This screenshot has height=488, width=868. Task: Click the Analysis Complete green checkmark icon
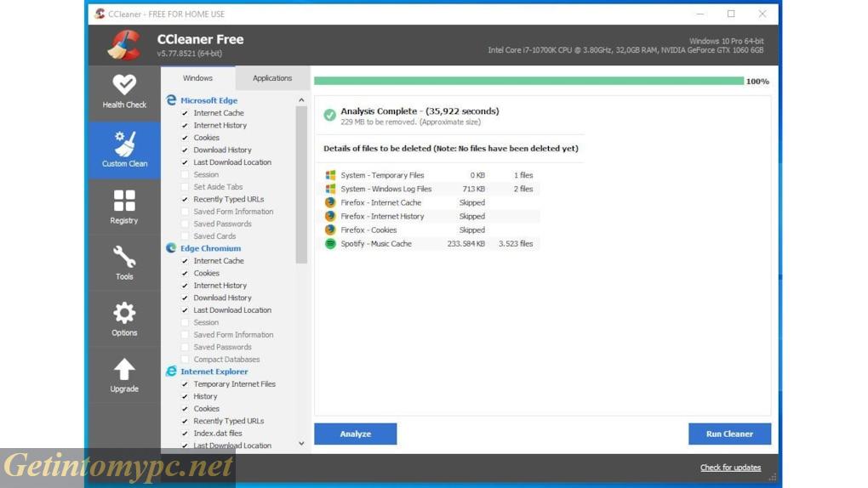pyautogui.click(x=330, y=115)
